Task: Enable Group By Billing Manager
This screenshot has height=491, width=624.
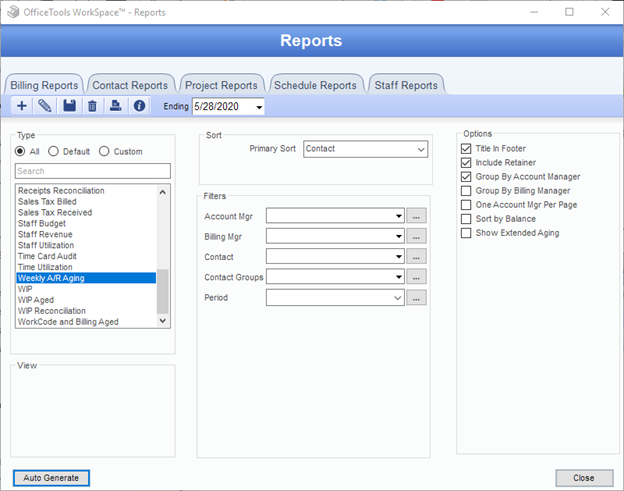Action: (466, 191)
